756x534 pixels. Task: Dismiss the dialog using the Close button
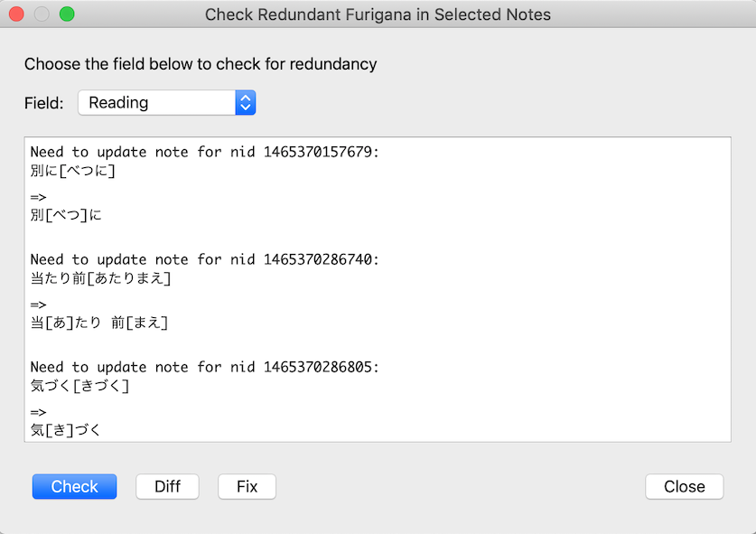[684, 486]
